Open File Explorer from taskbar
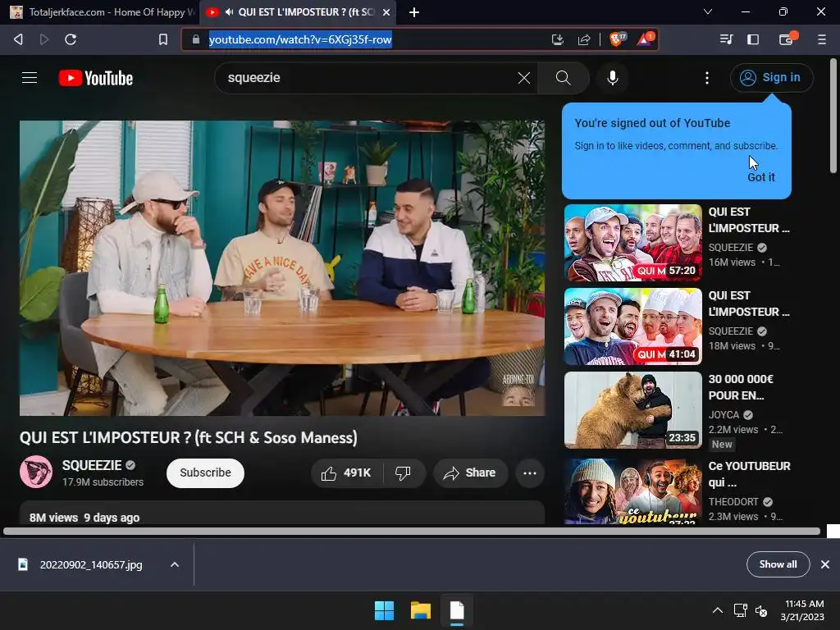The width and height of the screenshot is (840, 630). (x=421, y=610)
